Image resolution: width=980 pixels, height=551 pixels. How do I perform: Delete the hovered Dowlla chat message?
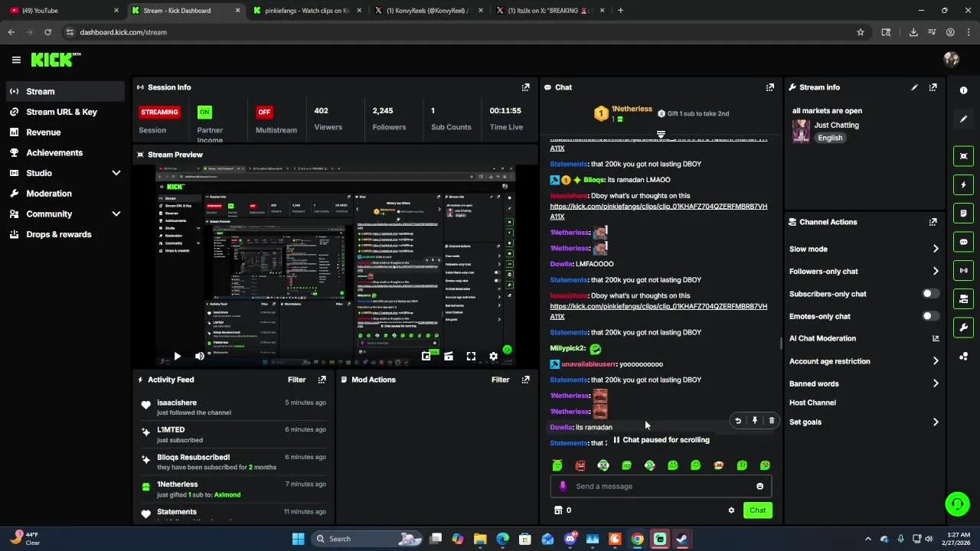tap(771, 420)
